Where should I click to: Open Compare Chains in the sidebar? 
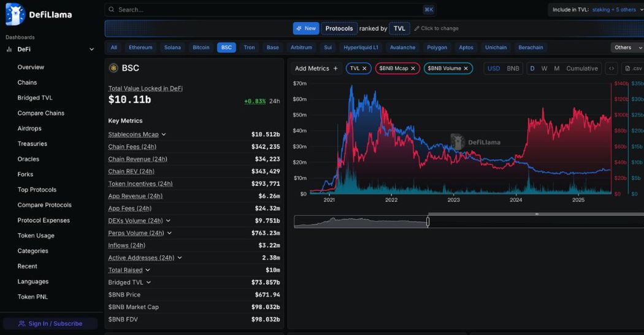[x=40, y=113]
